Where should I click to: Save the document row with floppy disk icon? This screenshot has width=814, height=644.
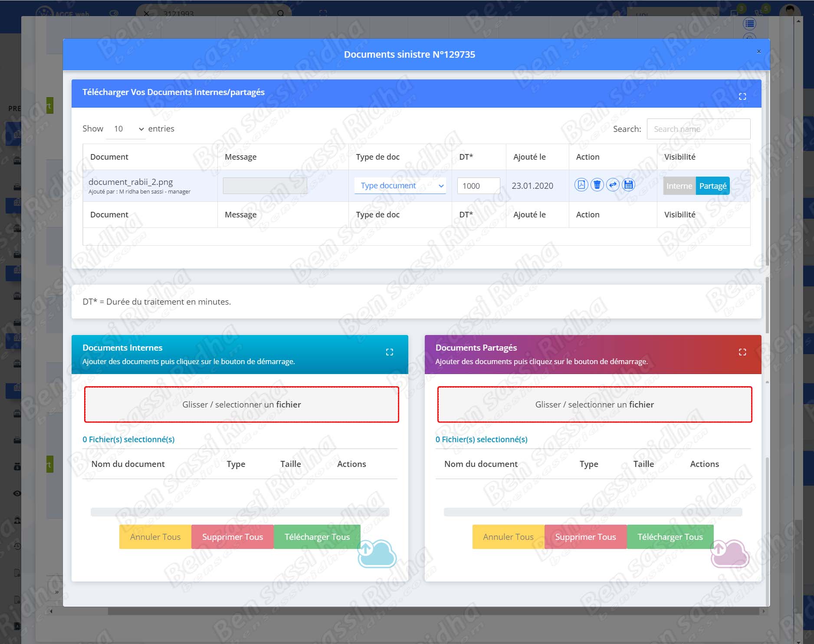tap(628, 185)
